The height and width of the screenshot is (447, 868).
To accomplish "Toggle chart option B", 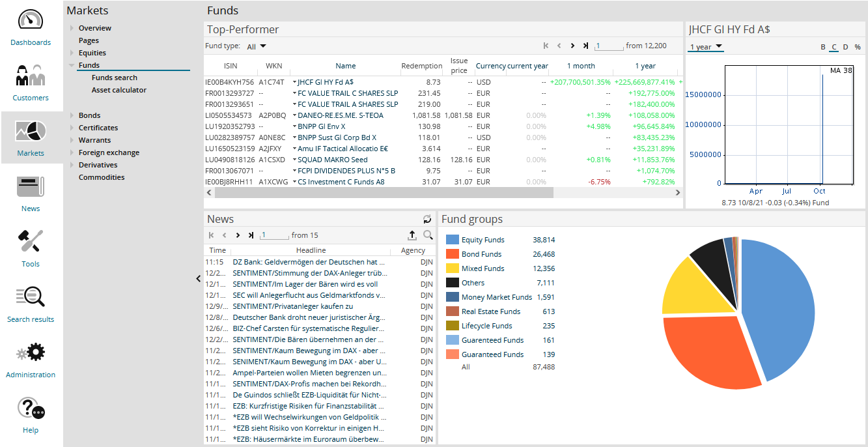I will pyautogui.click(x=823, y=47).
